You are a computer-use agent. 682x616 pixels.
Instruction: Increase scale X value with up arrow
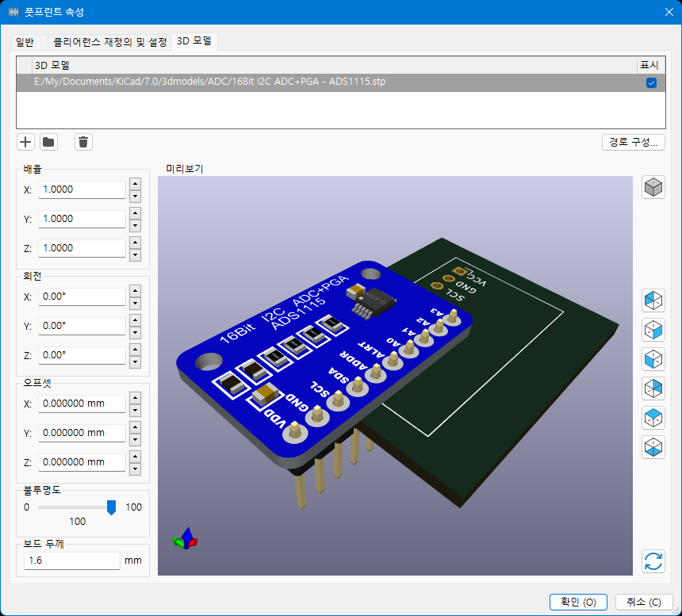click(x=136, y=184)
